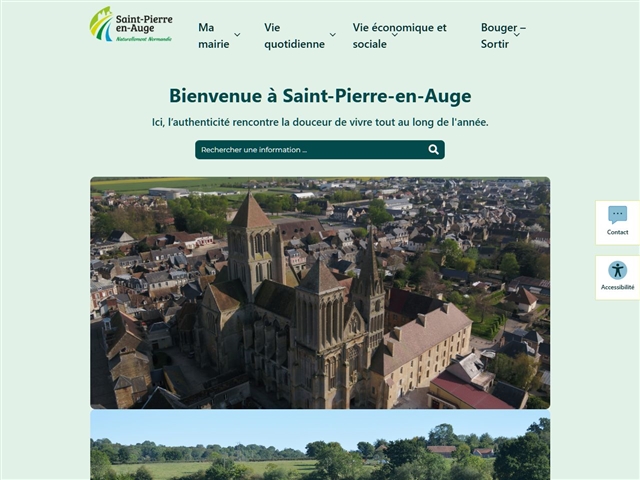Click the search magnifier icon

(x=433, y=150)
